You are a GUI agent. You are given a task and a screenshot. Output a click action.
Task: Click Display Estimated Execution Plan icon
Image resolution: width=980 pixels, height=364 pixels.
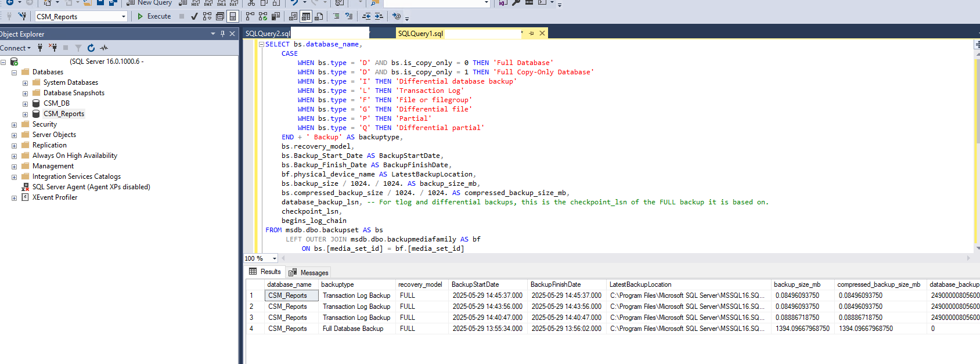pos(207,16)
